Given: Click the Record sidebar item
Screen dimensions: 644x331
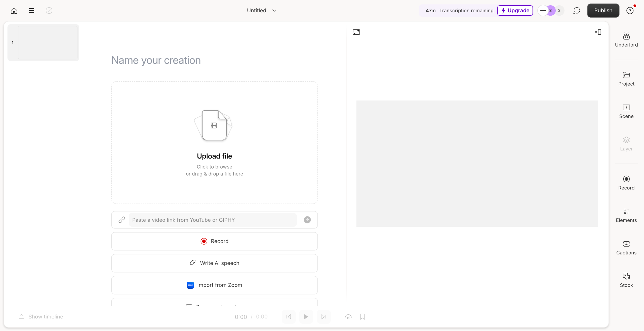Looking at the screenshot, I should point(626,183).
